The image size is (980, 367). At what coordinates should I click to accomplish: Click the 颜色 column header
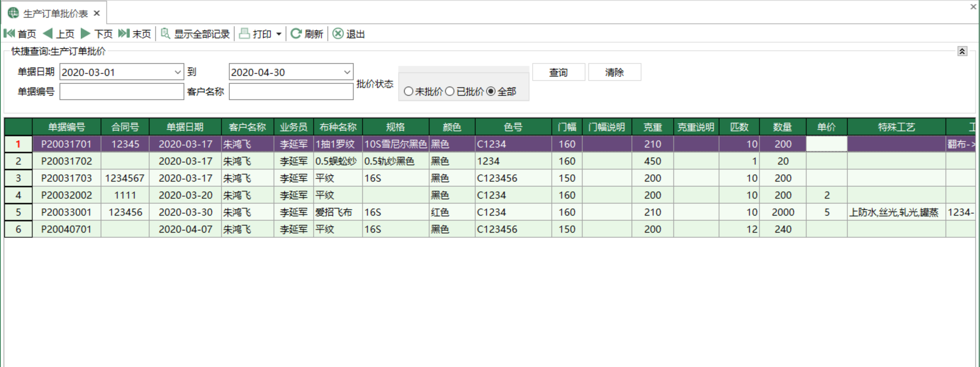(452, 127)
